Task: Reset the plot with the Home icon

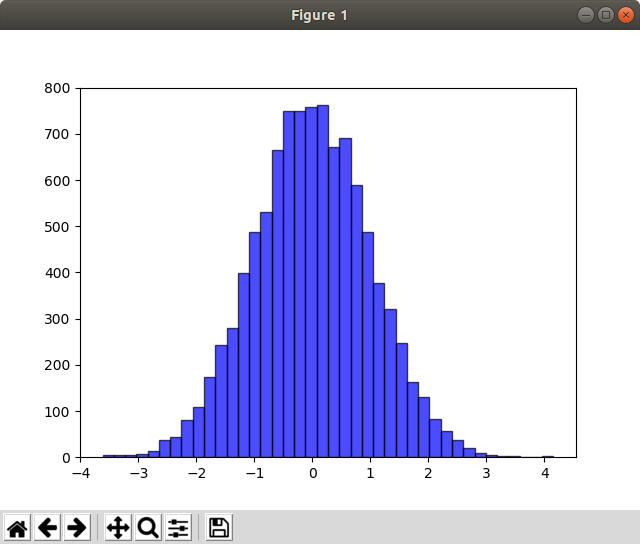Action: tap(18, 528)
